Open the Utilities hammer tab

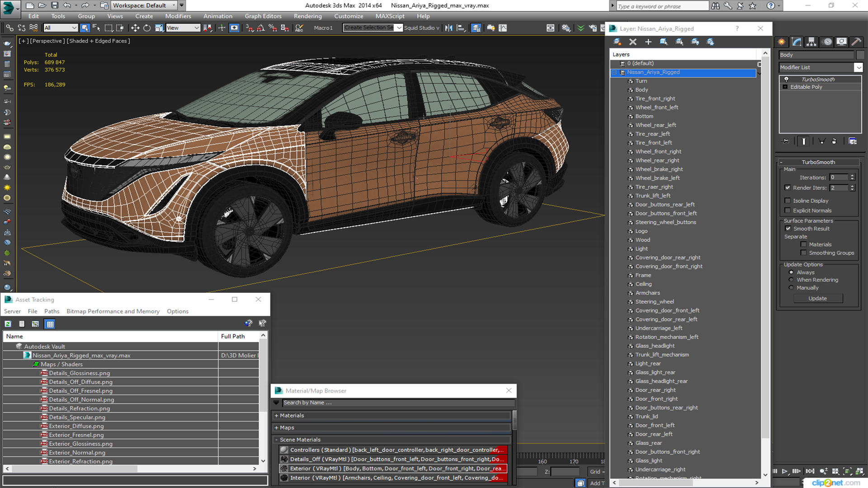(856, 42)
